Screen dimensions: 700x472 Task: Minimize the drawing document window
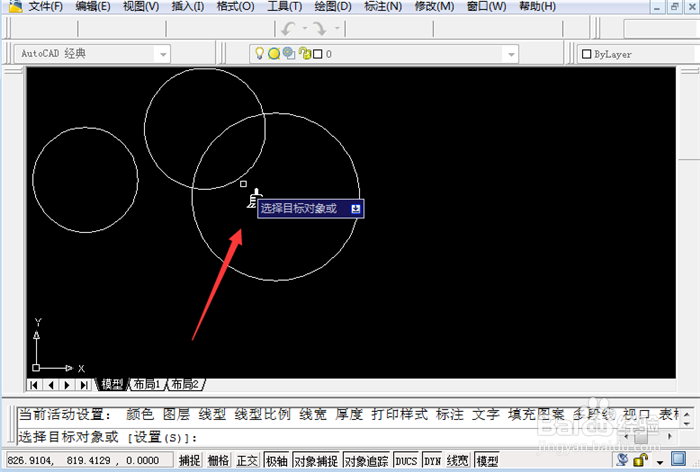[656, 7]
